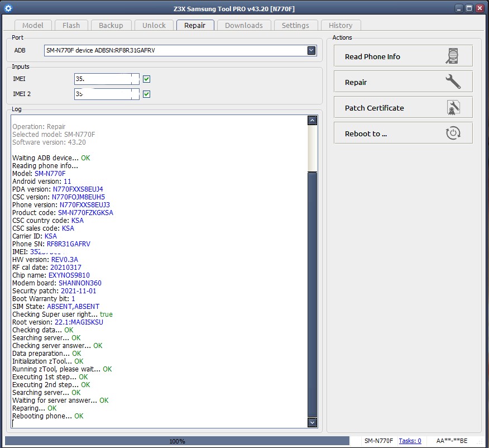Click the log vertical scrollbar thumb

[312, 294]
